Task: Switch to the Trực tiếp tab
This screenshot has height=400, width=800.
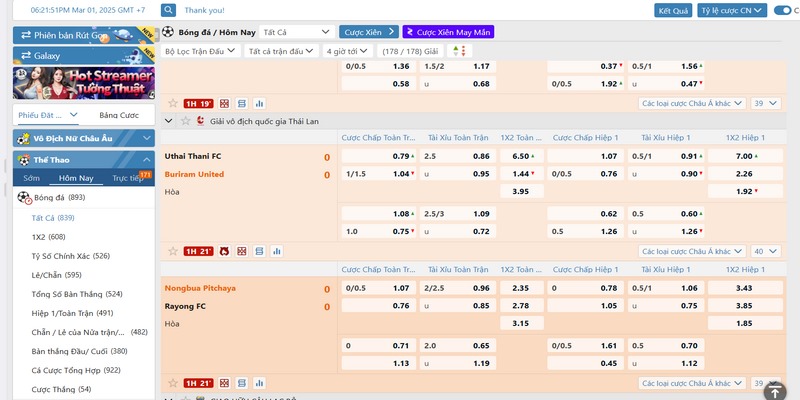Action: pos(128,178)
